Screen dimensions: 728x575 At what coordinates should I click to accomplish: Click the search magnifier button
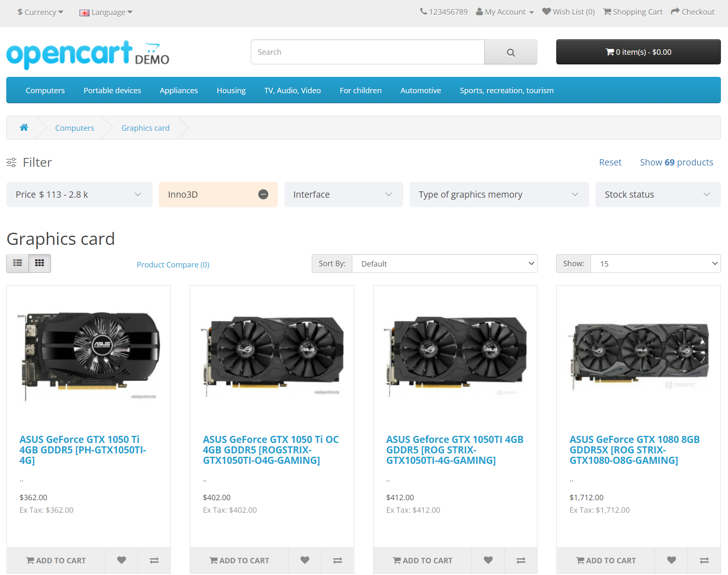[x=510, y=52]
